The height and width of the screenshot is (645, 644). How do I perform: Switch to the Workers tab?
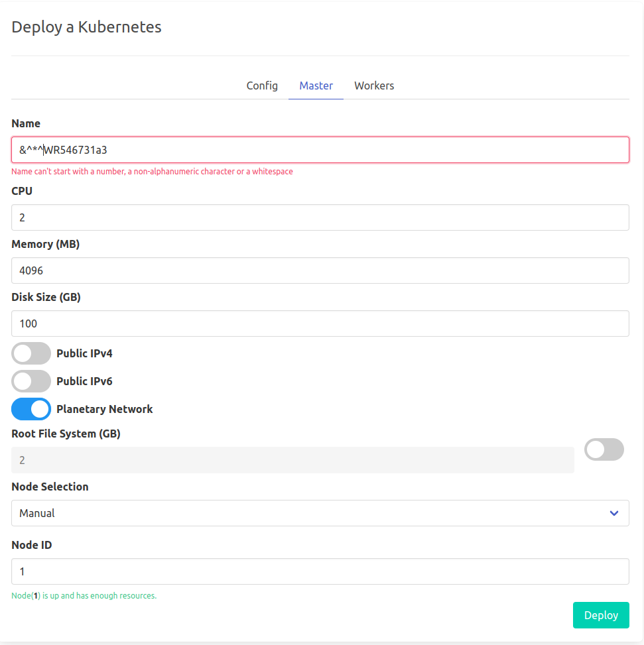[374, 86]
